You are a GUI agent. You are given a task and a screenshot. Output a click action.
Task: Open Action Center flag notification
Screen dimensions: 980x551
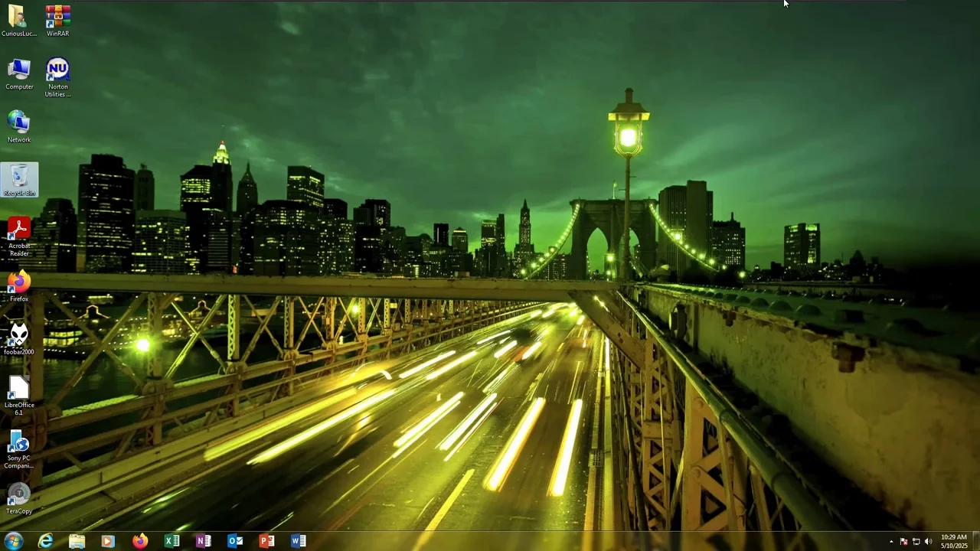click(903, 542)
